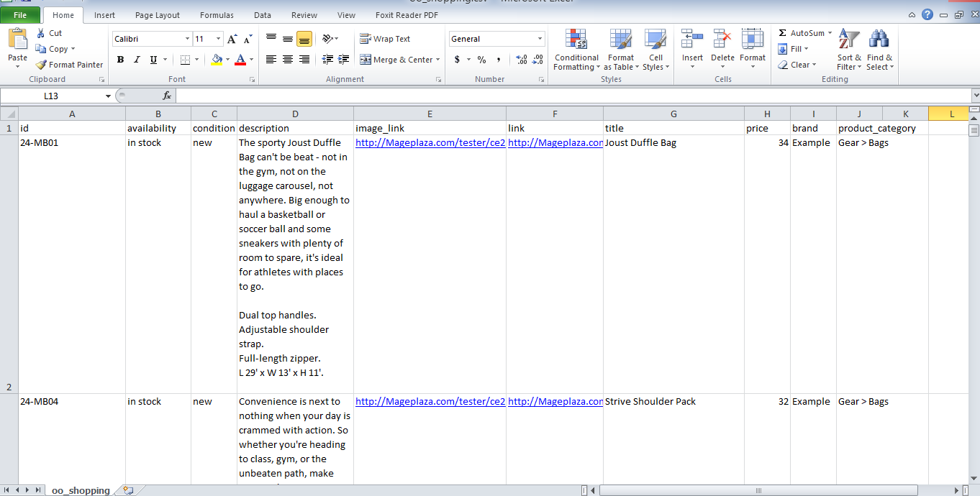Toggle Align Text Left
Viewport: 980px width, 496px height.
pyautogui.click(x=271, y=60)
